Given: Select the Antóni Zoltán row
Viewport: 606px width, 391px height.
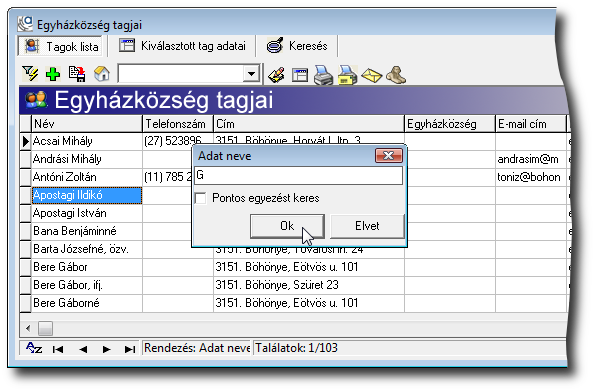Looking at the screenshot, I should click(x=87, y=177).
